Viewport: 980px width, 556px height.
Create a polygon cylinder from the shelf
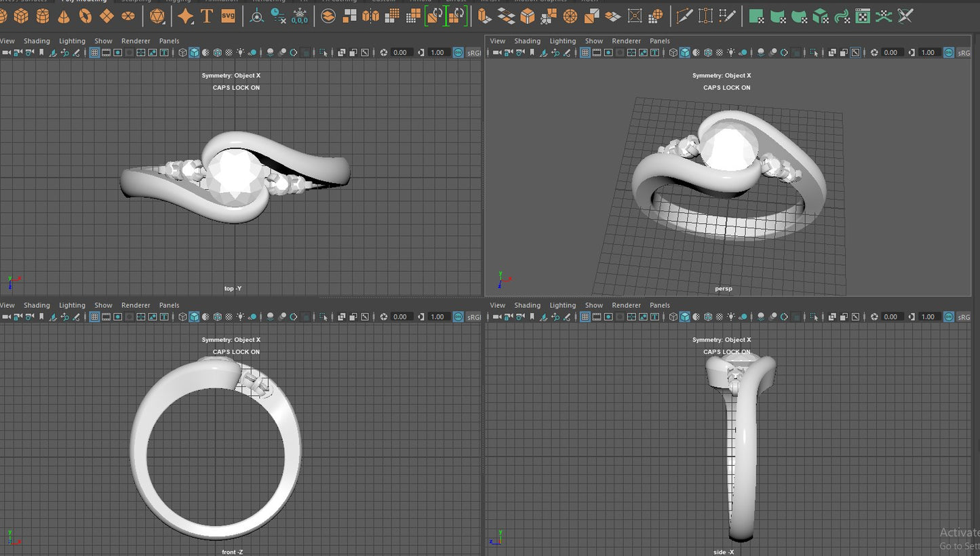(x=43, y=16)
